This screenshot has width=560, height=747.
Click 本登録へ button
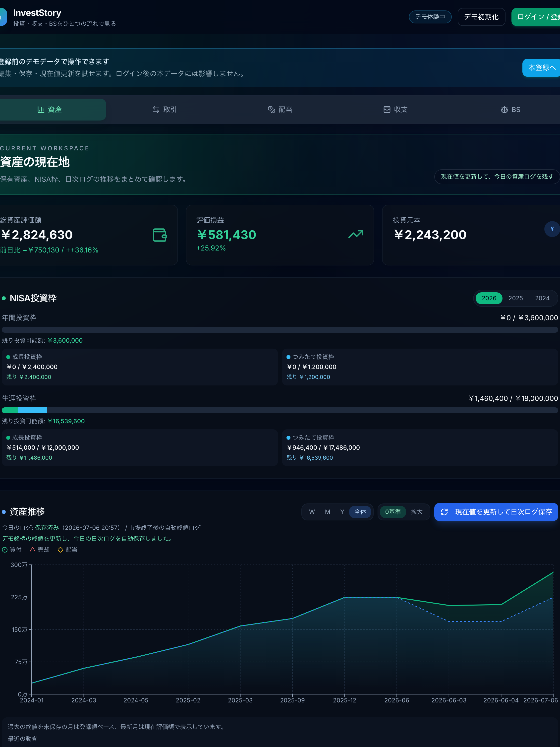541,68
